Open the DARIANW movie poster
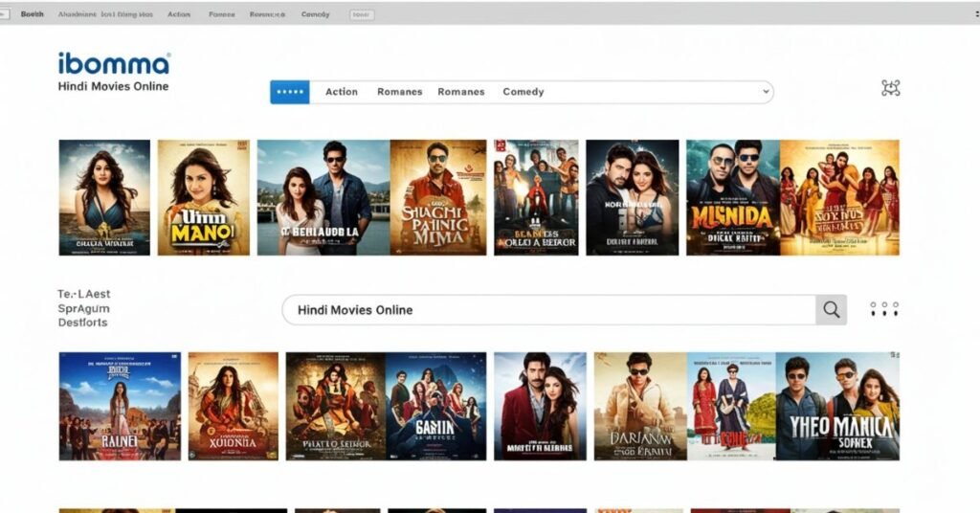980x513 pixels. coord(640,406)
